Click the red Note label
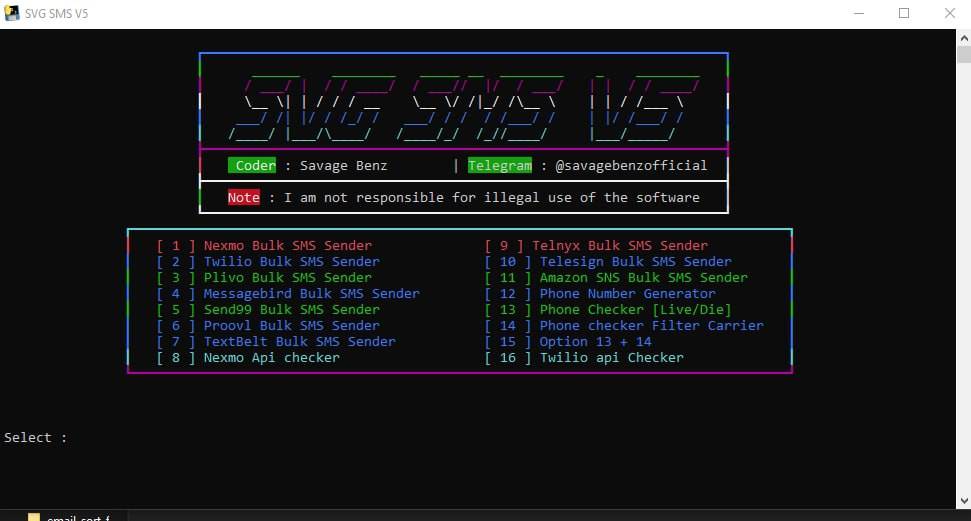Screen dimensions: 971x521 243,198
